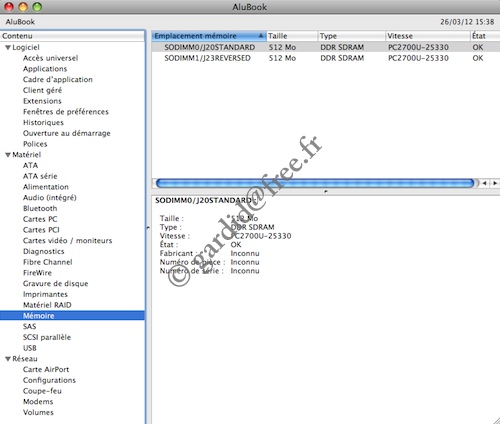Screen dimensions: 500x424
Task: Select FireWire item
Action: [x=37, y=273]
